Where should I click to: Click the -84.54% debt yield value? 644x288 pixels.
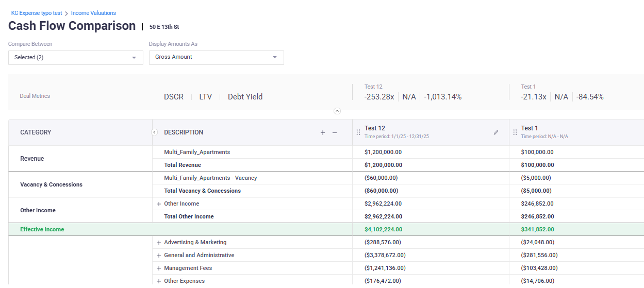tap(590, 97)
